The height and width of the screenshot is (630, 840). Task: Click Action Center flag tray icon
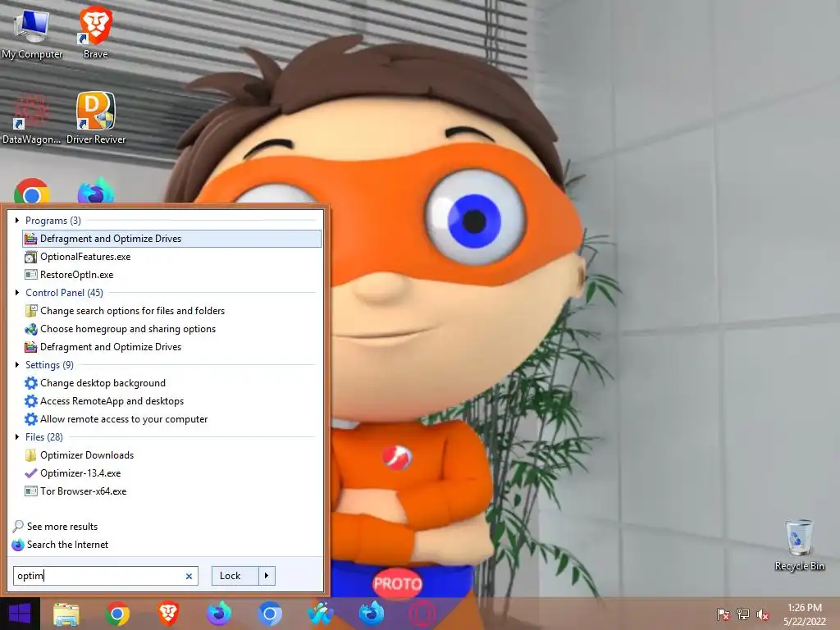point(724,614)
